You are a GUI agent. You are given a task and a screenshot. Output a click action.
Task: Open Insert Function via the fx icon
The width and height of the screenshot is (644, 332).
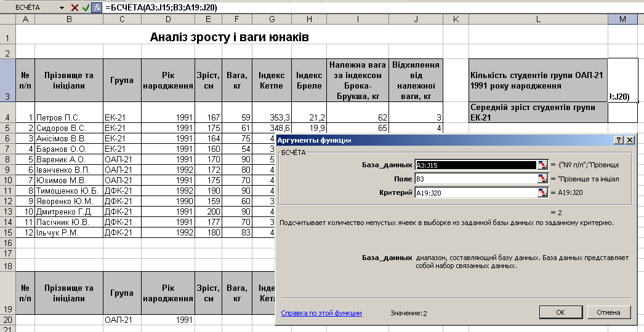click(x=97, y=7)
